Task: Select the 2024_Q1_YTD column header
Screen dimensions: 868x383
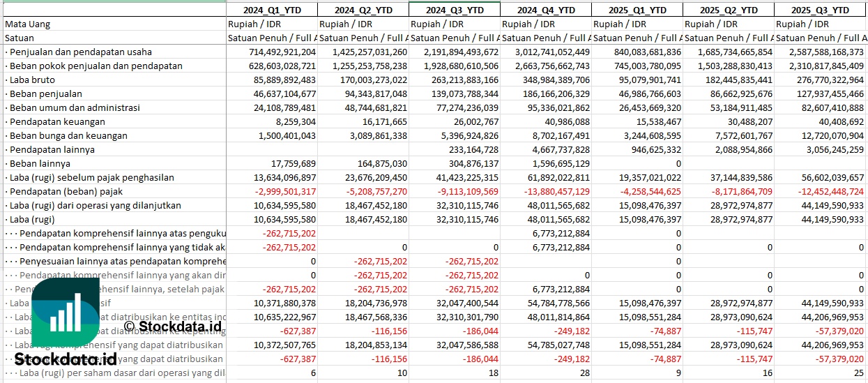Action: tap(271, 10)
